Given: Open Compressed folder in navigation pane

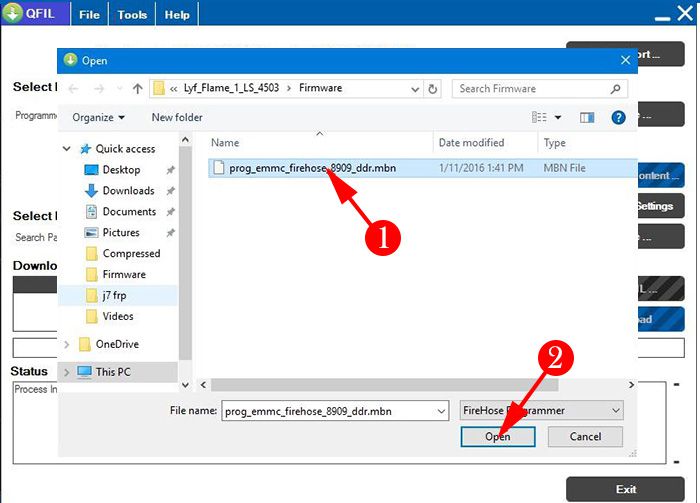Looking at the screenshot, I should click(x=131, y=254).
